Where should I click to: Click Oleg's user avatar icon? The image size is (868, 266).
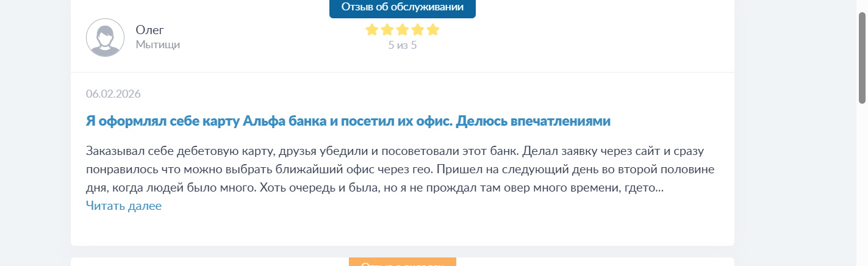pos(106,38)
